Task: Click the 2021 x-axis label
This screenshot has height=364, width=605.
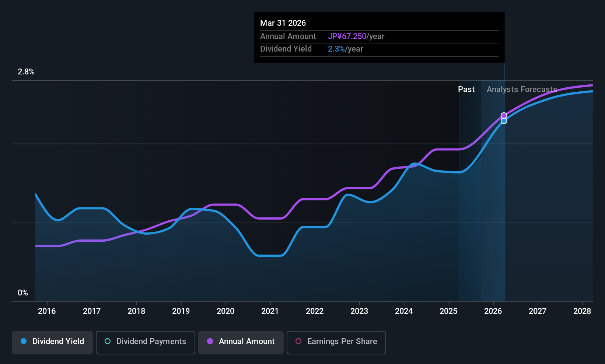Action: (x=270, y=311)
